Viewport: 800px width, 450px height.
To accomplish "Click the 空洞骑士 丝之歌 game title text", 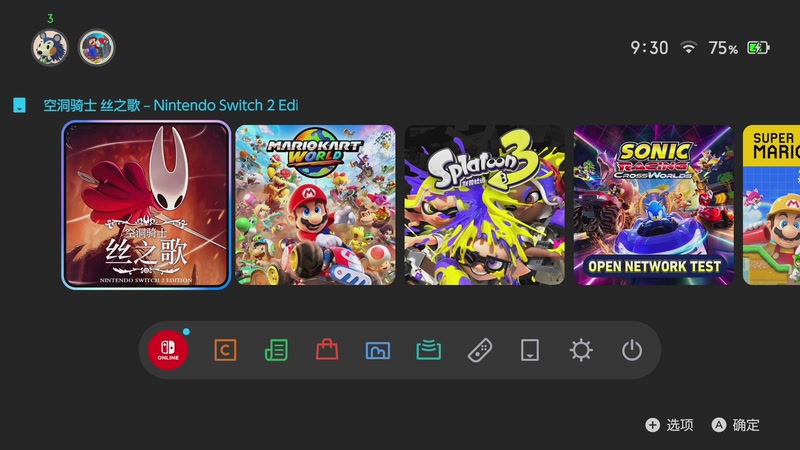I will click(x=170, y=106).
